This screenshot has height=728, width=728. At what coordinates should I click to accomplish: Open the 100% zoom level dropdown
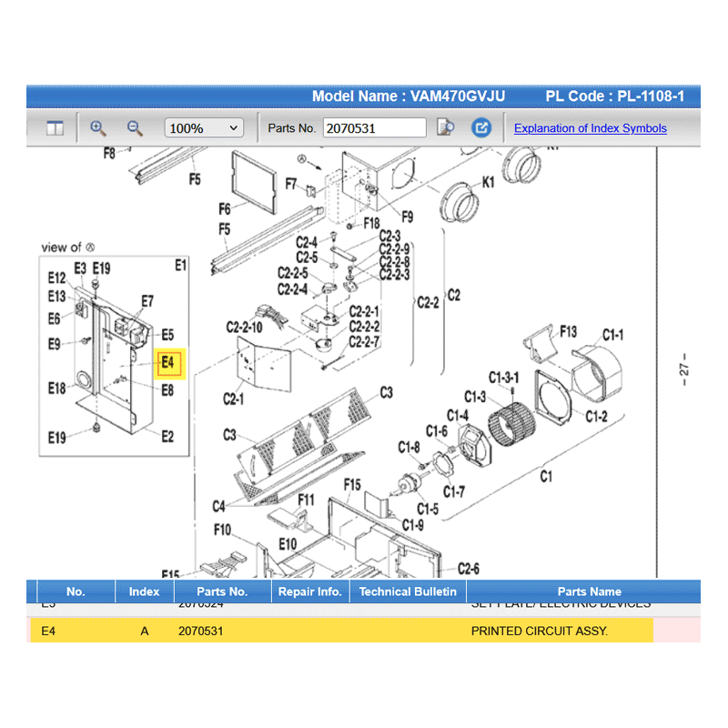tap(204, 128)
